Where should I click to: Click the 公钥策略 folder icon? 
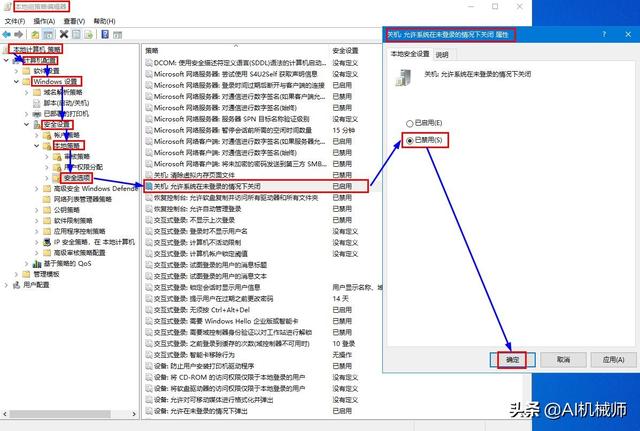click(x=47, y=210)
